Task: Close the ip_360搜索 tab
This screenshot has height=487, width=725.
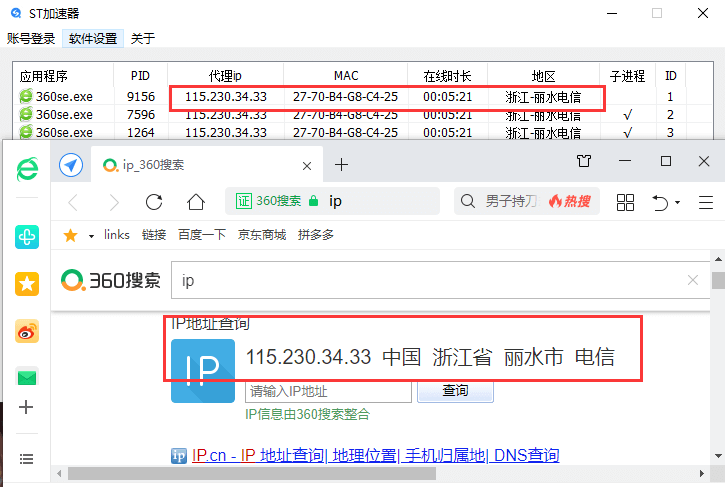Action: pos(307,166)
